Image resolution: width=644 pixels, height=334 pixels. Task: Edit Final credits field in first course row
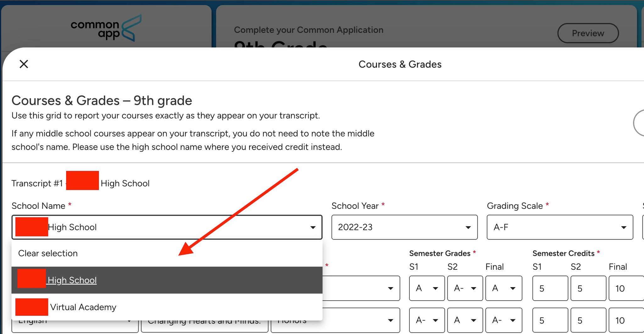(626, 288)
